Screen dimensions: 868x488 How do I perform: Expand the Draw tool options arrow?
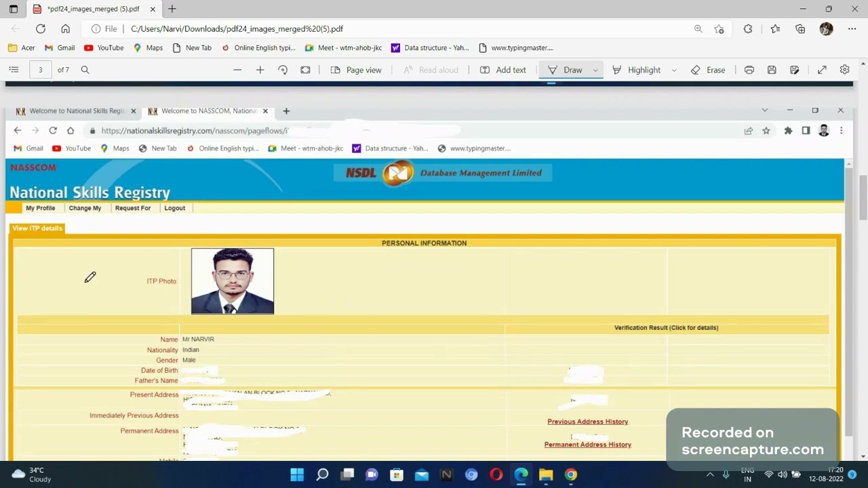point(595,70)
